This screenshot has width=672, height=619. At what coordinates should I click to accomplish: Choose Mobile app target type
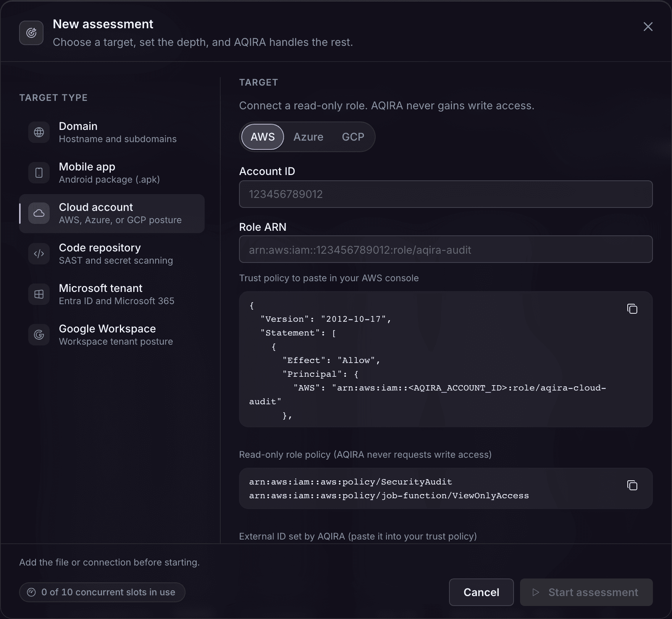[x=112, y=173]
